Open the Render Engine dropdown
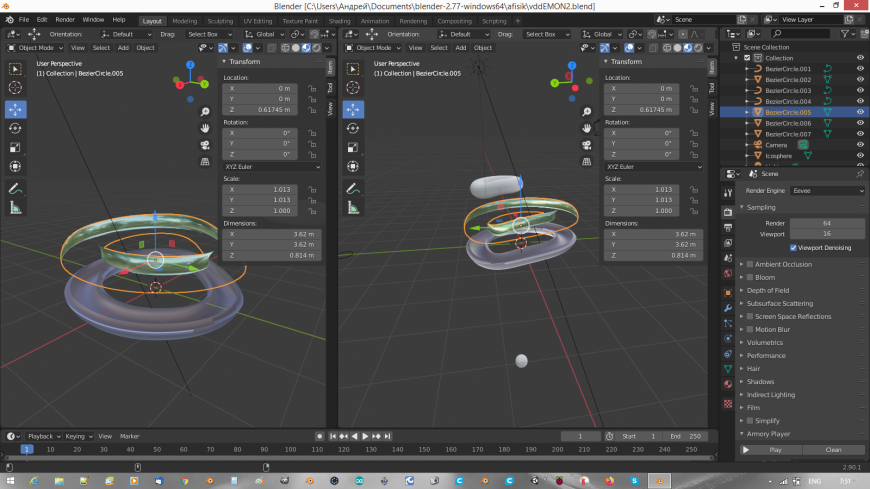The width and height of the screenshot is (870, 489). click(827, 190)
